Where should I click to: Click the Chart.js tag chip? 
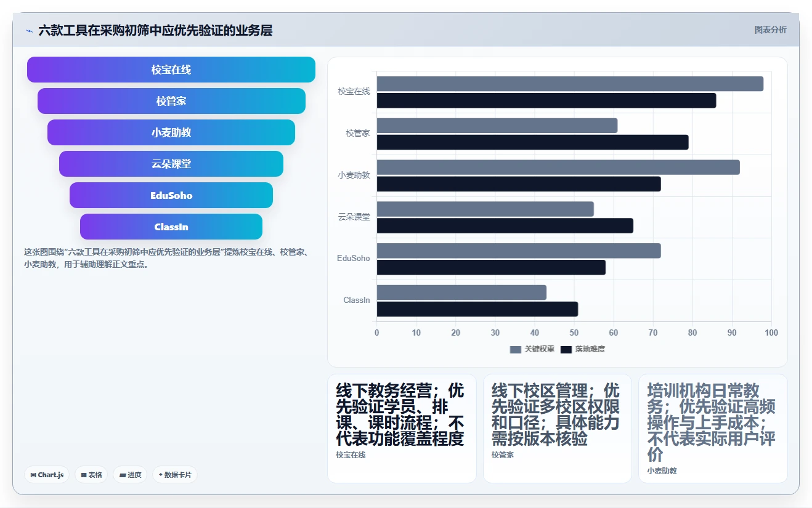tap(47, 475)
